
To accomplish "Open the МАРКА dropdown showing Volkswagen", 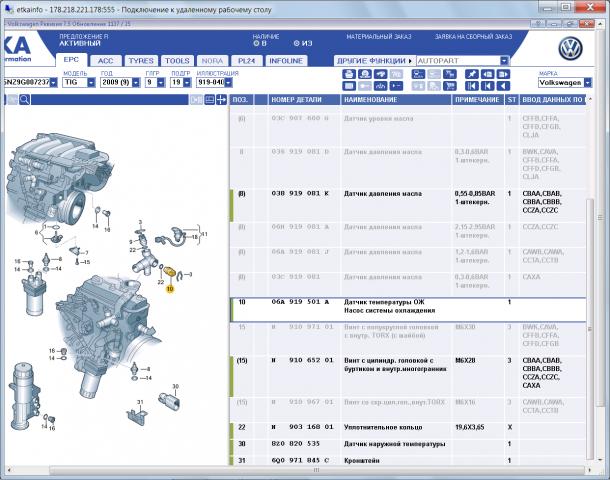I will click(588, 82).
